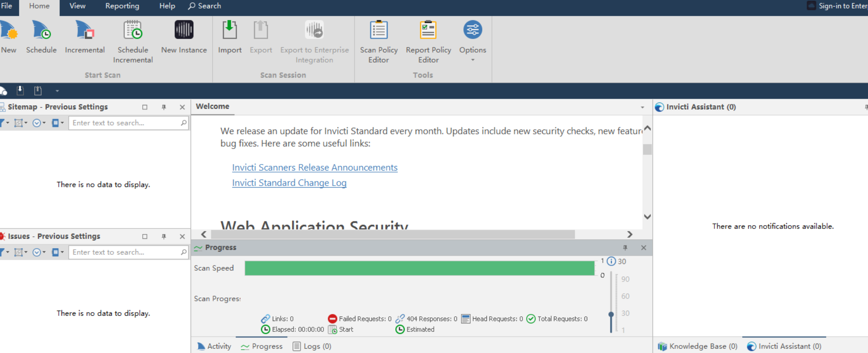Click the green Scan Speed bar
The image size is (868, 353).
[x=420, y=268]
